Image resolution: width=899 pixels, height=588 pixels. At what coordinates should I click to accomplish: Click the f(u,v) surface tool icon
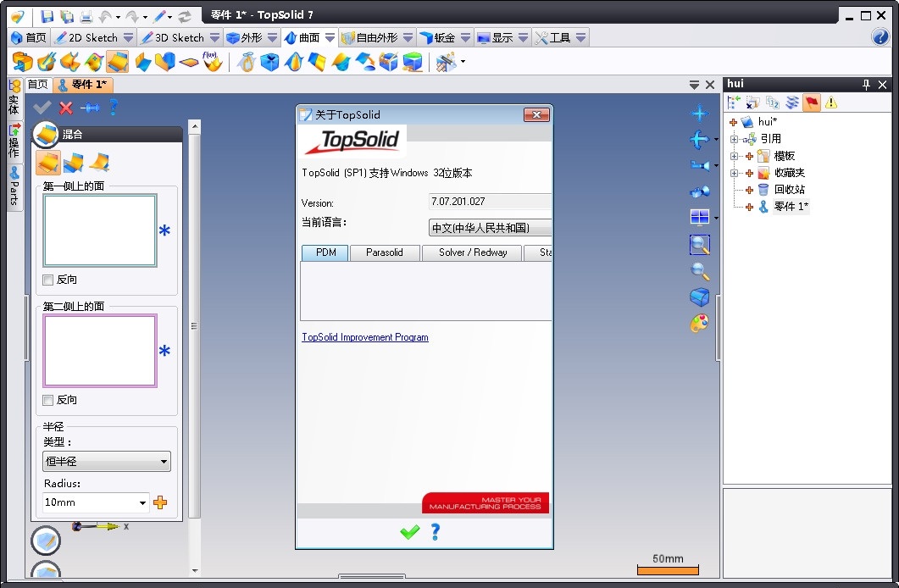click(x=212, y=61)
